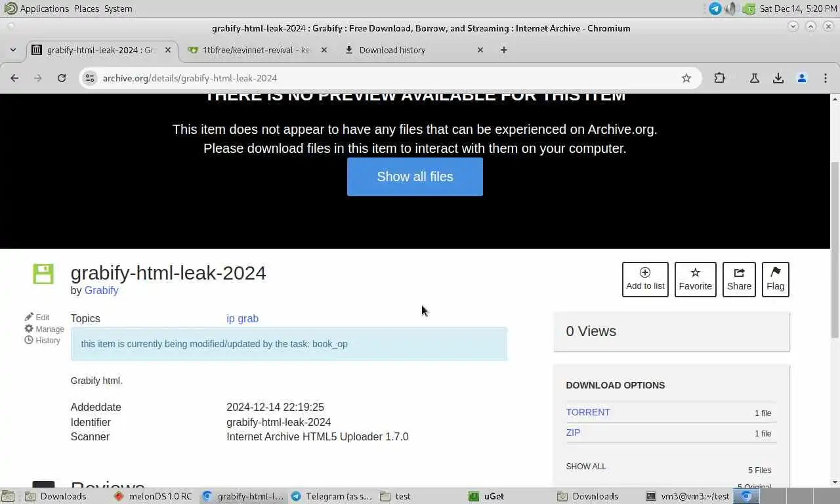Click the Identifier value grabify-html-leak-2024
840x504 pixels.
(278, 422)
